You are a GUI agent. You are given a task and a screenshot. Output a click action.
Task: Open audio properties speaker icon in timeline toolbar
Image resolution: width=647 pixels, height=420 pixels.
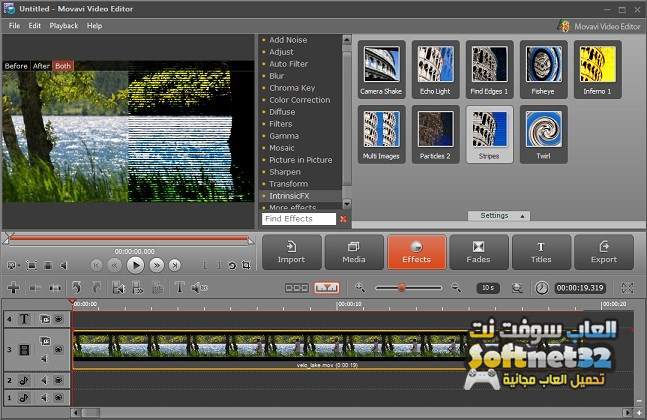(x=199, y=288)
